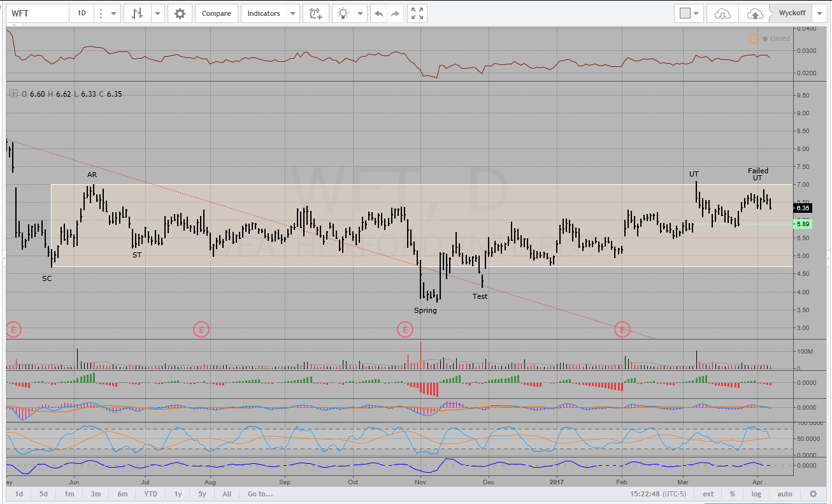Open the Go to... date link
This screenshot has height=504, width=832.
(260, 494)
